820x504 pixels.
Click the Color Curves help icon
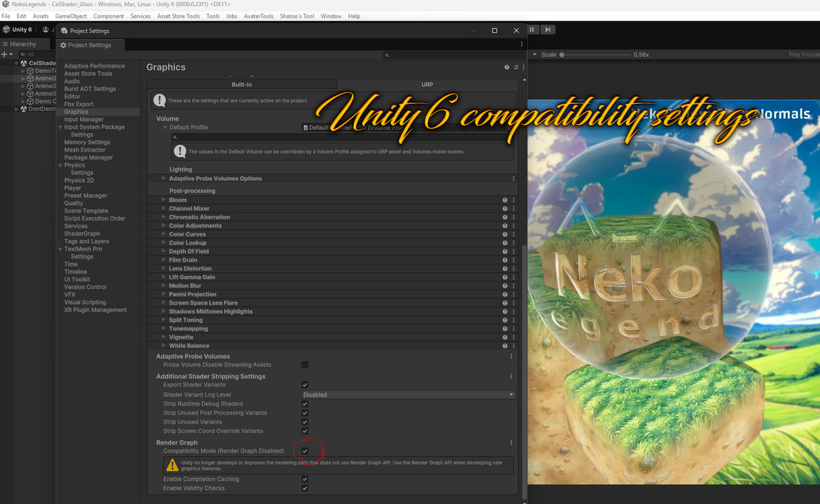[505, 234]
